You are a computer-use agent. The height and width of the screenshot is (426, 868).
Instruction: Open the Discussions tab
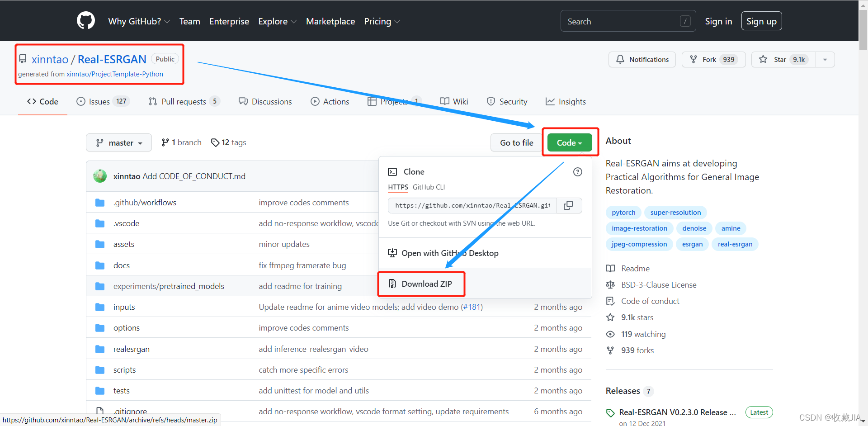click(265, 102)
